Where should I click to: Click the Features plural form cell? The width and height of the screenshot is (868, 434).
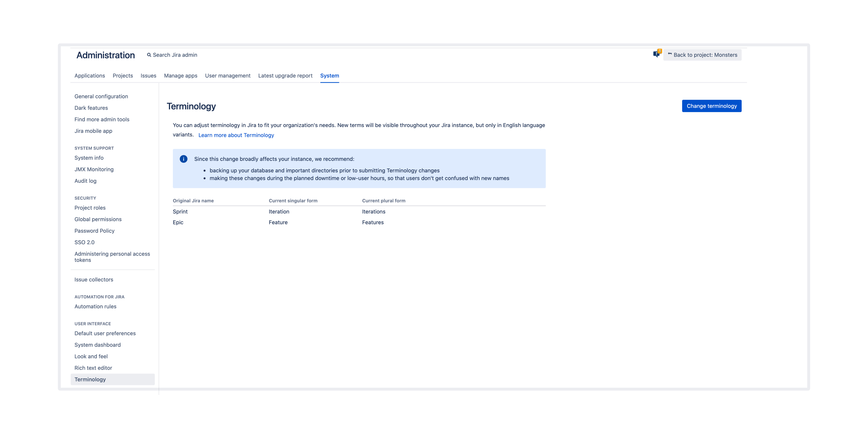(373, 222)
